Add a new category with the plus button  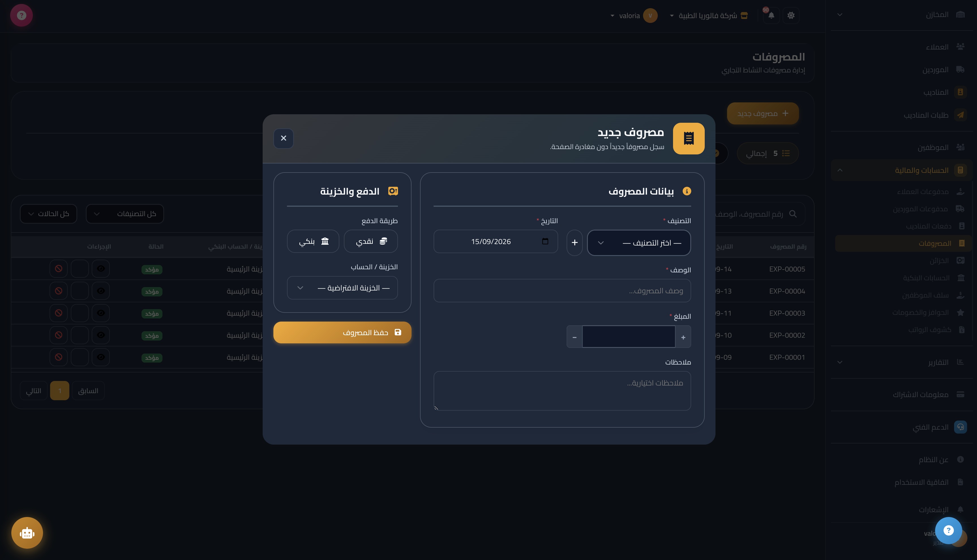(x=575, y=243)
